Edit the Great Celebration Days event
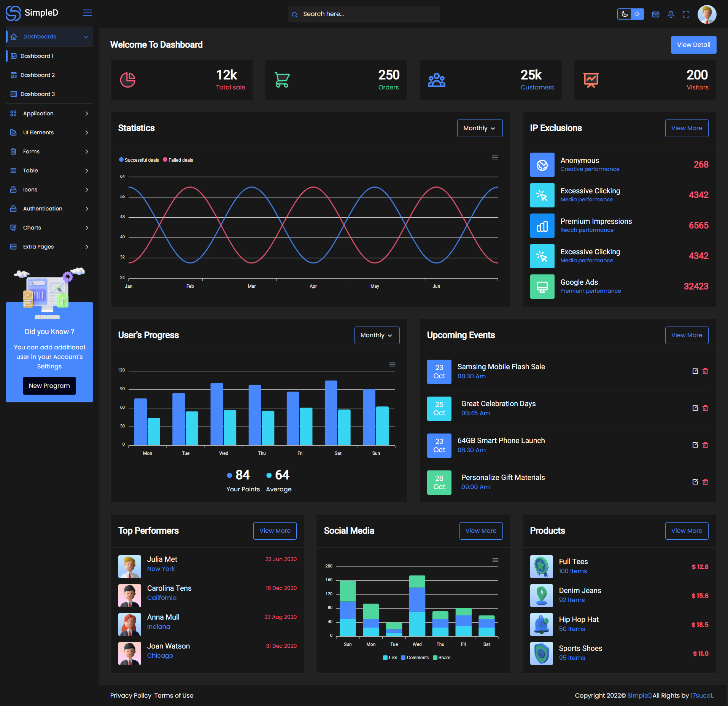 pyautogui.click(x=695, y=408)
